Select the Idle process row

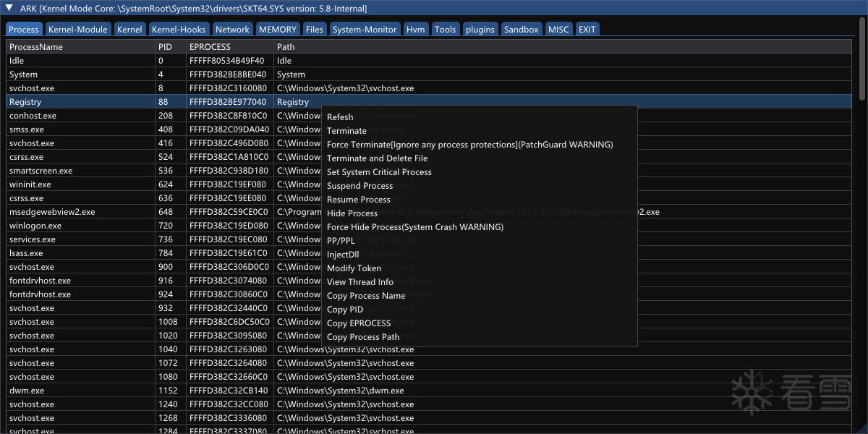(x=429, y=61)
